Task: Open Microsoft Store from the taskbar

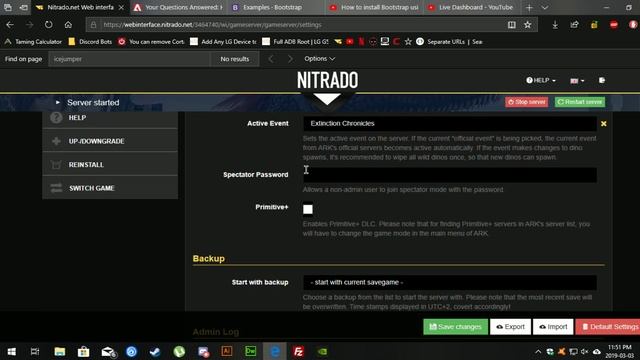Action: [x=84, y=351]
